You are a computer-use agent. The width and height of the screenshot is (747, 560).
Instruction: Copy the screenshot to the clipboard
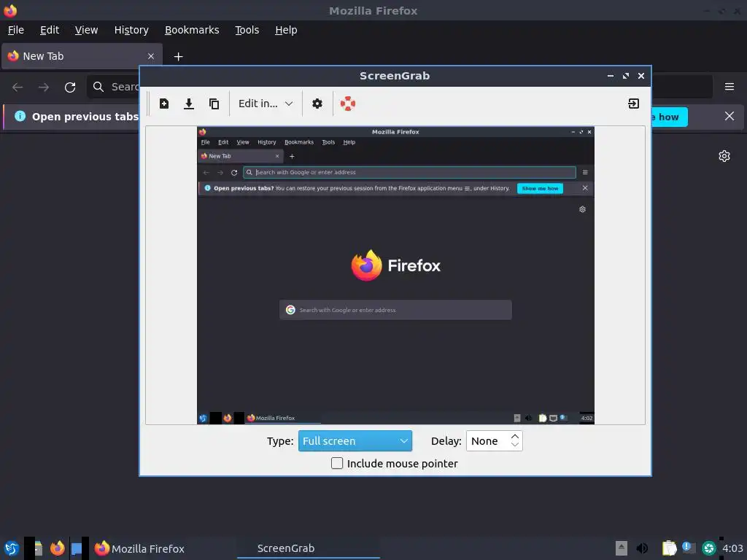click(x=214, y=104)
